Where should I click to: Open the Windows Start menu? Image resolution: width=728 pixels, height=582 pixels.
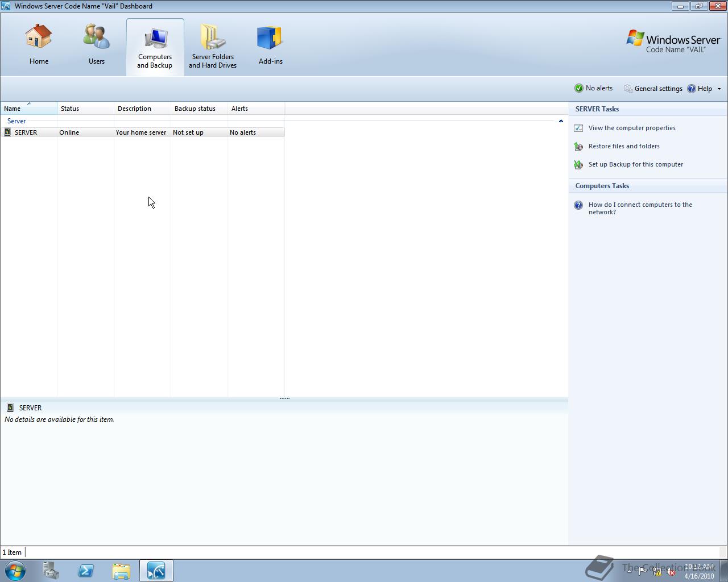(x=15, y=571)
